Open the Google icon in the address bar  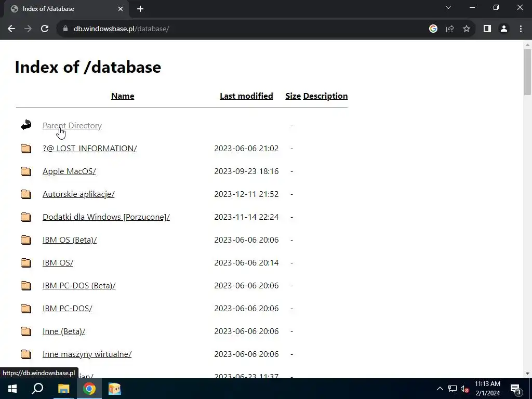point(433,29)
